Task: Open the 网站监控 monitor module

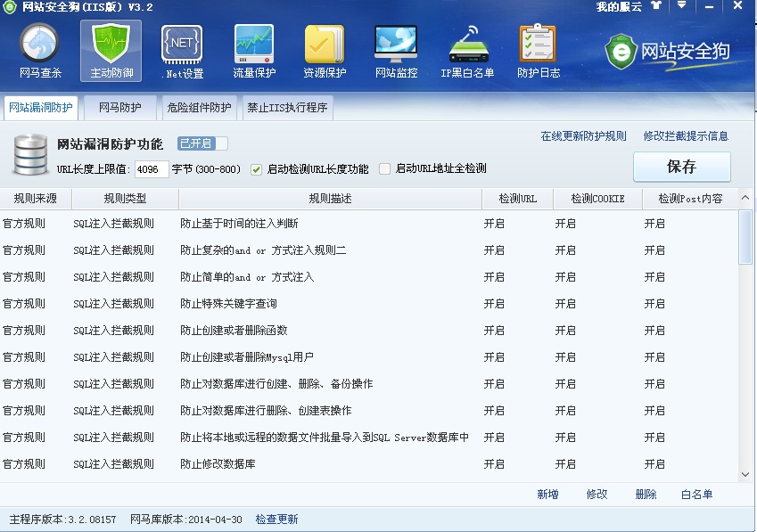Action: 396,52
